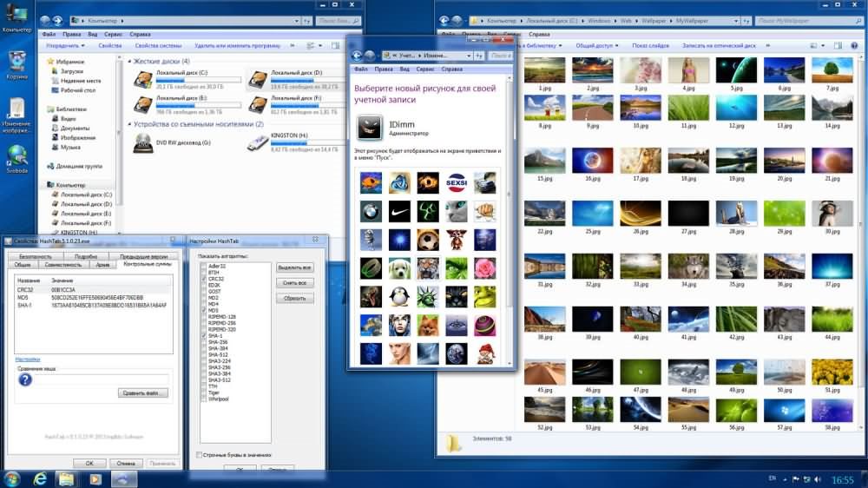This screenshot has width=868, height=488.
Task: Uncheck the CRC32 algorithm checkbox
Action: coord(203,279)
